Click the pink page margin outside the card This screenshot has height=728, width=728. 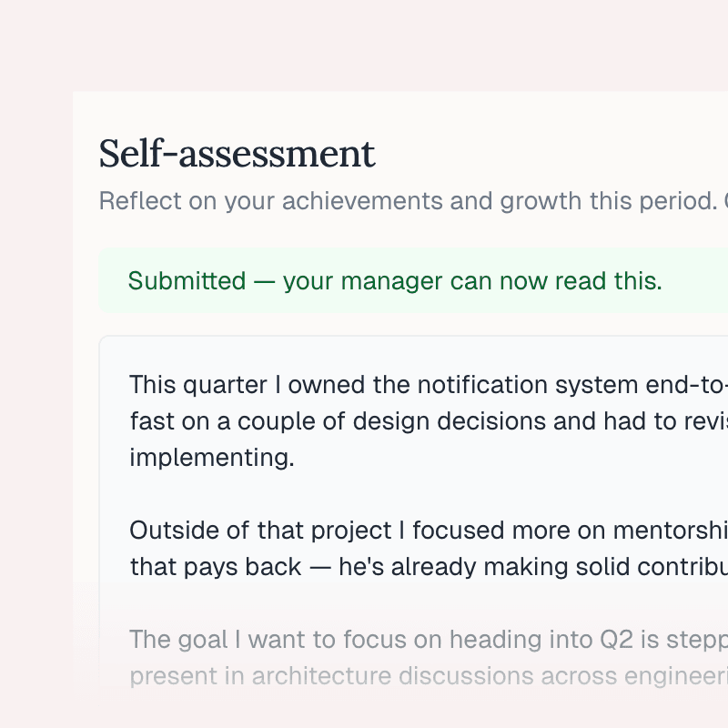[x=36, y=364]
